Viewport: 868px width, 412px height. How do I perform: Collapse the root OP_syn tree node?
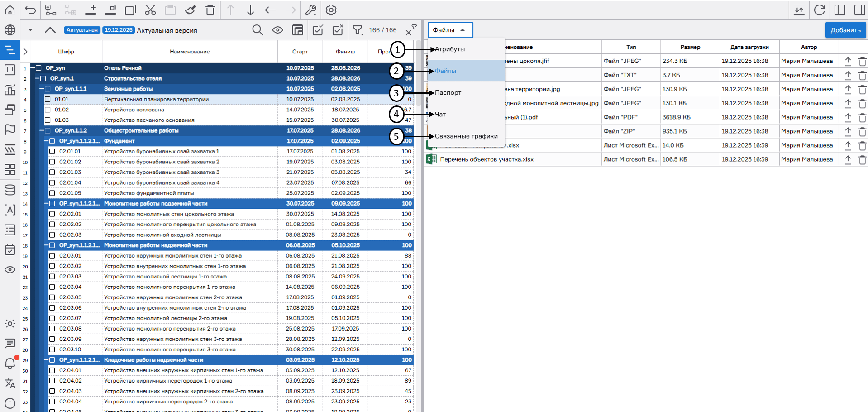(33, 68)
